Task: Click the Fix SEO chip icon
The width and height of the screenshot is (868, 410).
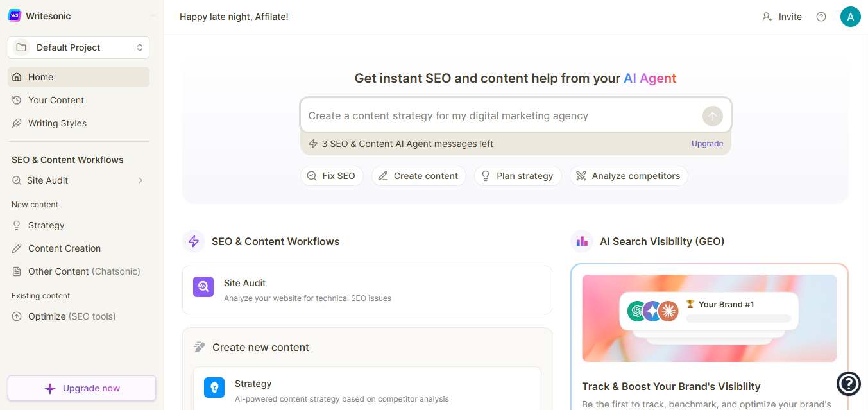Action: [312, 176]
